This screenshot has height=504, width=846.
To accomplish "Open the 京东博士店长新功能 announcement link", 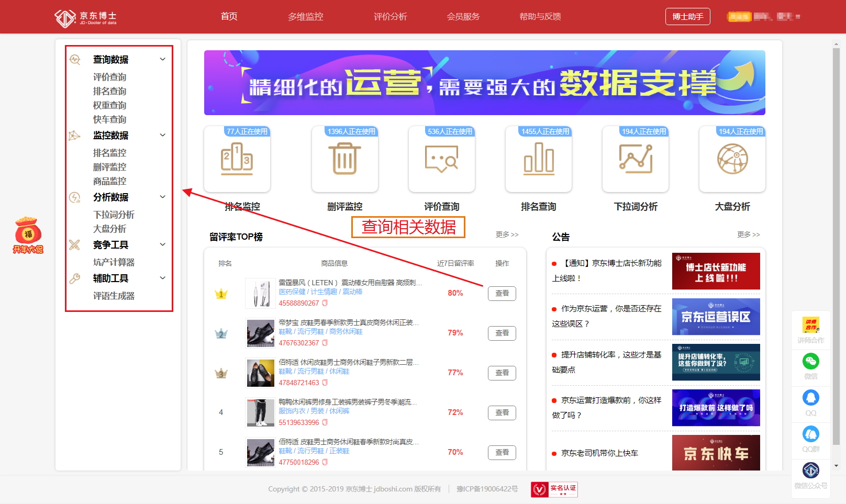I will click(x=607, y=271).
